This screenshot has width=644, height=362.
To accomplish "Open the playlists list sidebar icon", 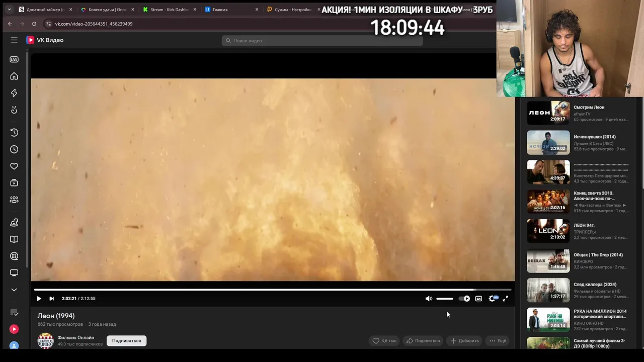I will 14,313.
